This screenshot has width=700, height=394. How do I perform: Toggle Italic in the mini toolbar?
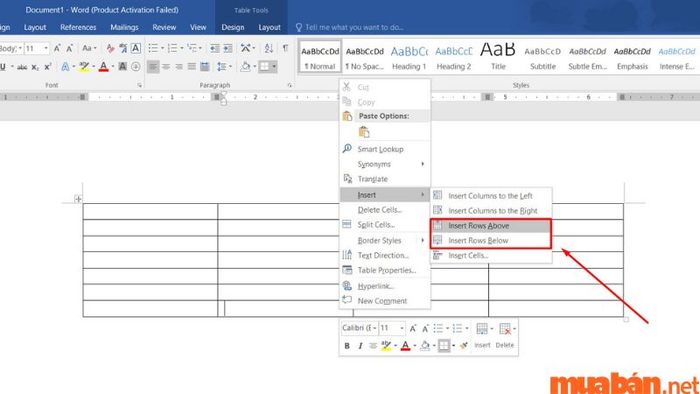click(x=360, y=345)
